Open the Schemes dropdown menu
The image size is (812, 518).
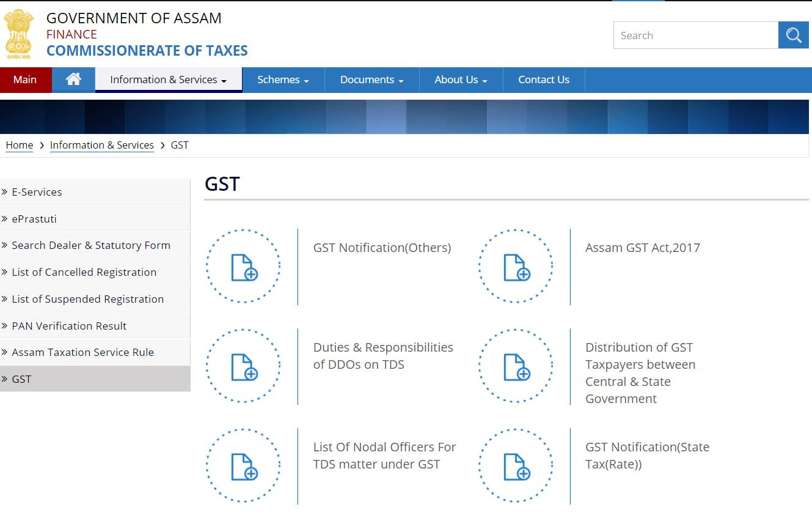[283, 80]
